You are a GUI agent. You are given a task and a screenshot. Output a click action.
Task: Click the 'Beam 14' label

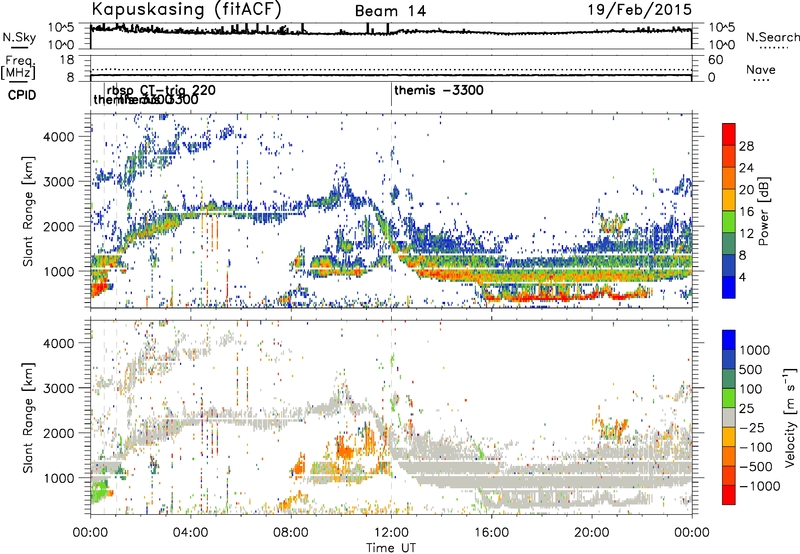(x=390, y=11)
